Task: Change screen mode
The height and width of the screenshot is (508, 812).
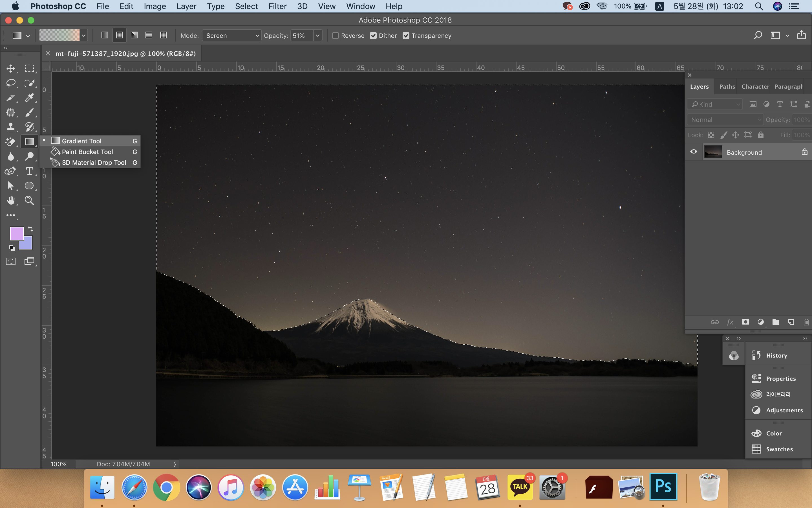Action: [x=30, y=261]
